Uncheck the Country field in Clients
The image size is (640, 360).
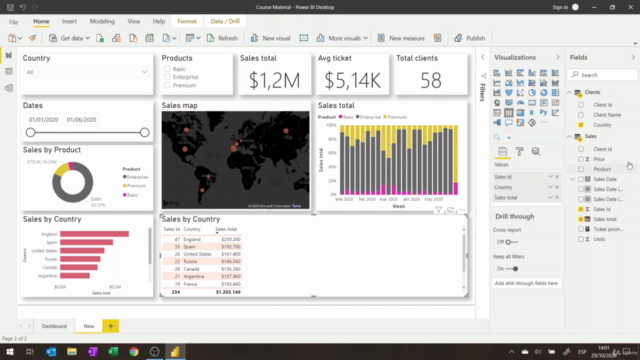click(x=581, y=125)
